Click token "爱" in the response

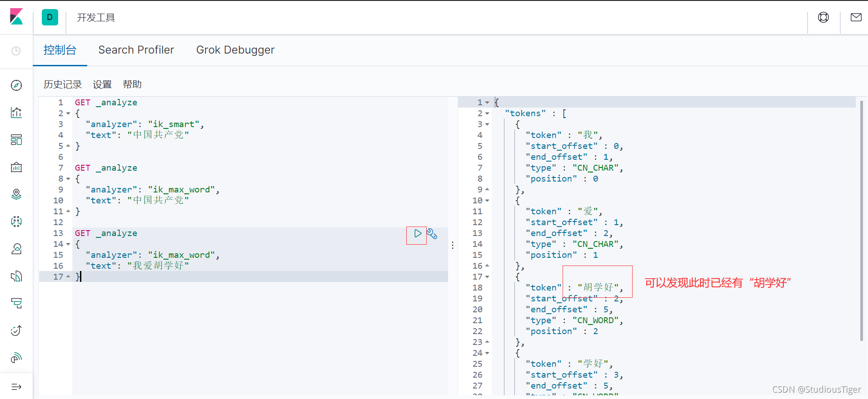tap(588, 211)
